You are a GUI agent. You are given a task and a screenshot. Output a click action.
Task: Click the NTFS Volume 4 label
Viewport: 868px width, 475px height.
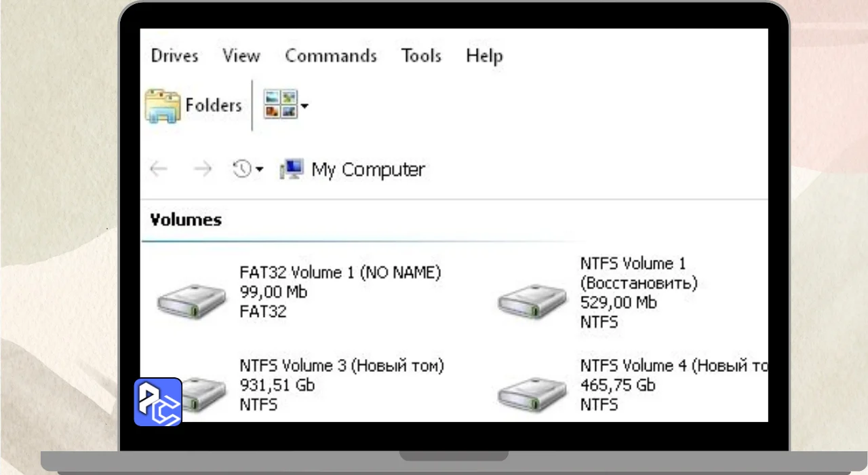click(674, 366)
